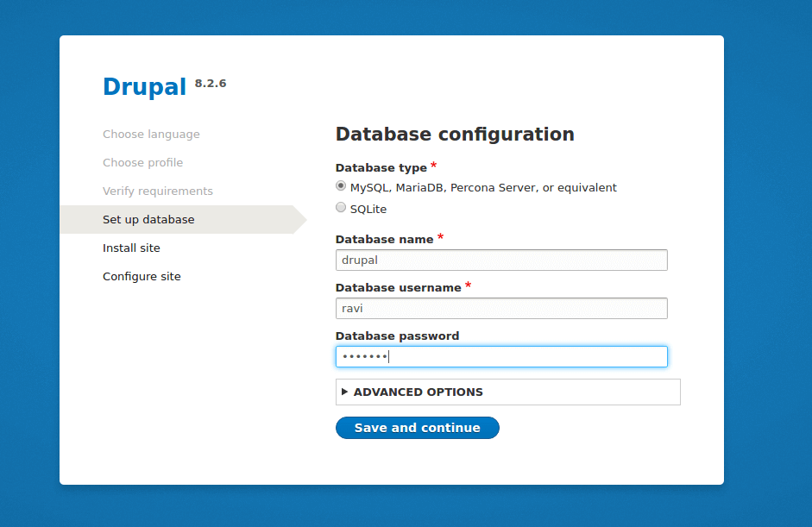The width and height of the screenshot is (812, 527).
Task: Open the Choose language step
Action: pyautogui.click(x=151, y=134)
